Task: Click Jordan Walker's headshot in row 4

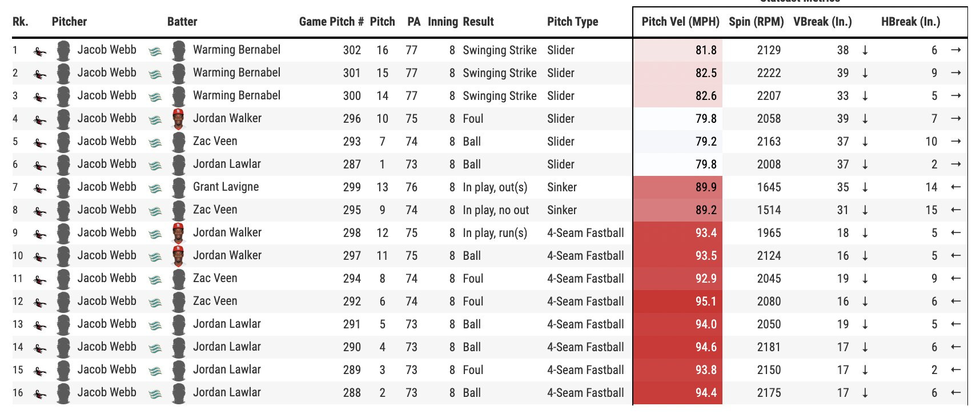Action: (x=179, y=119)
